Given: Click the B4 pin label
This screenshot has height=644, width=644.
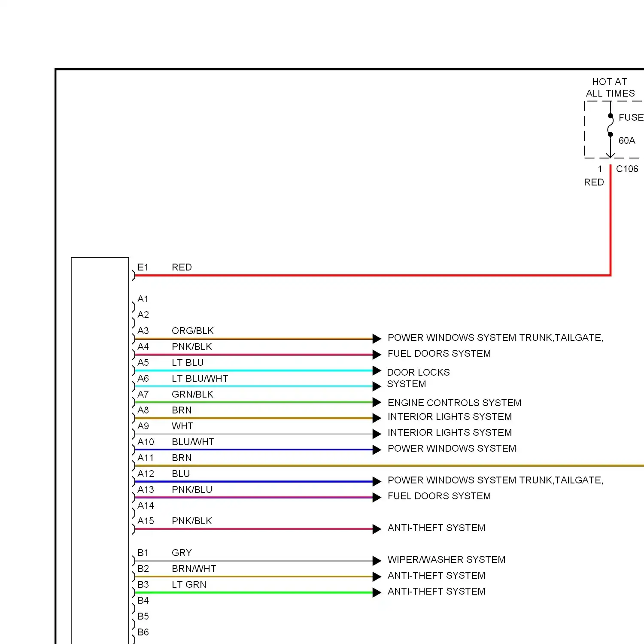Looking at the screenshot, I should pyautogui.click(x=143, y=600).
